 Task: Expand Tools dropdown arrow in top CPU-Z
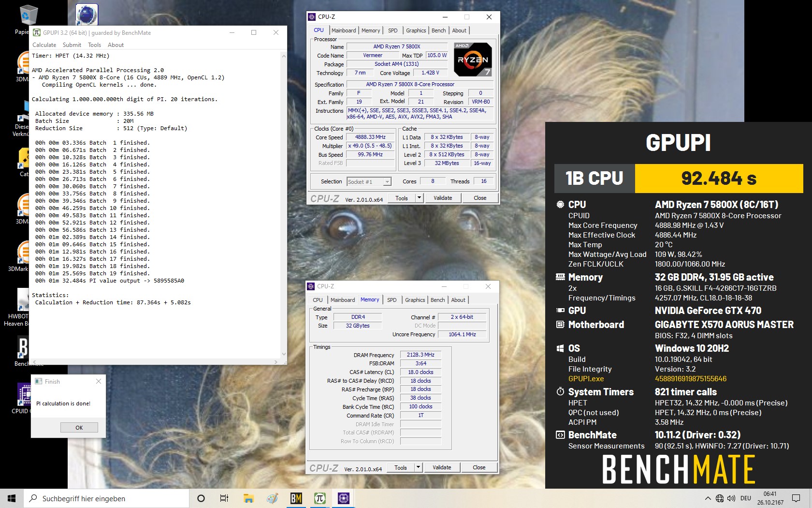[x=419, y=198]
